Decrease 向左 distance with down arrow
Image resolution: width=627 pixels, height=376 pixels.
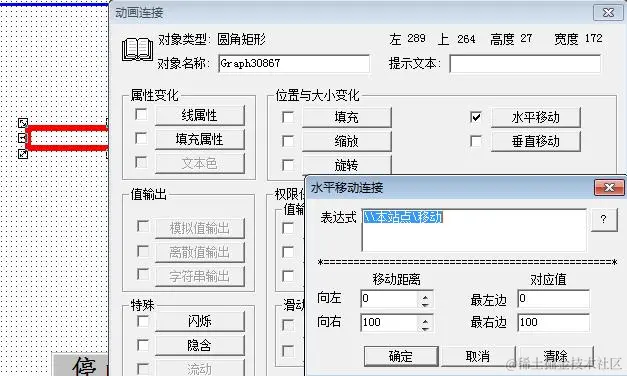pos(425,304)
